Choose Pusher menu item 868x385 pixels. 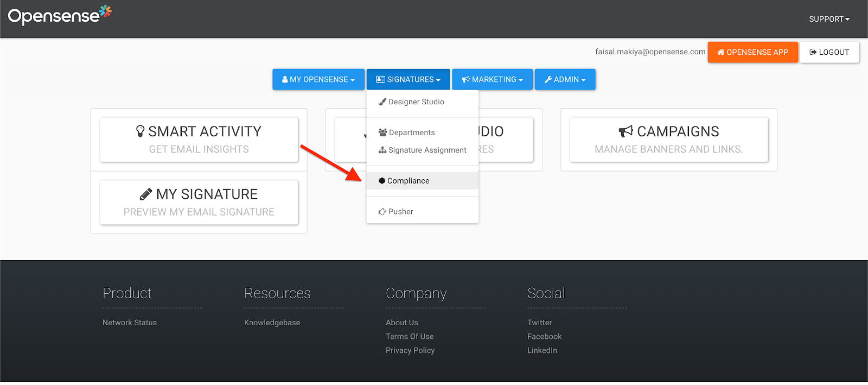coord(422,212)
